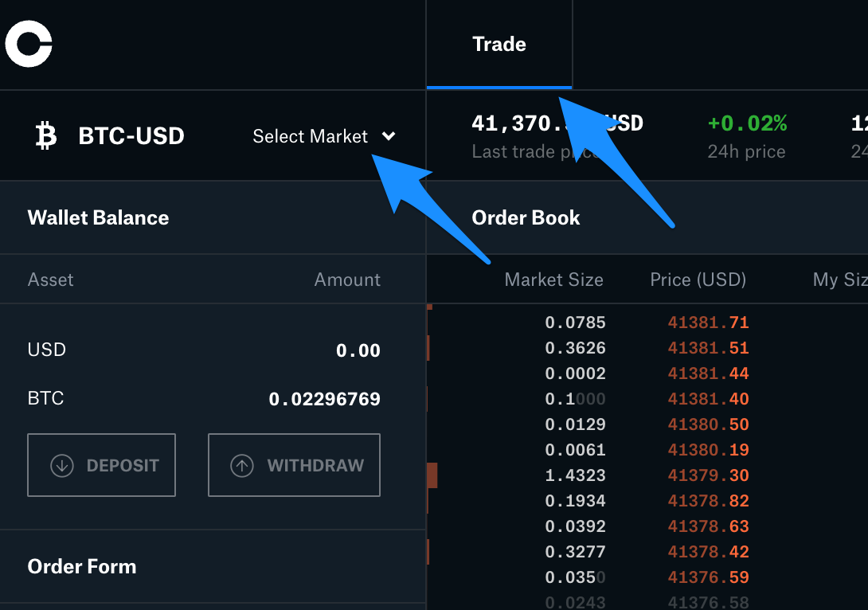Click the Market Size column header
Viewport: 868px width, 610px height.
[x=553, y=280]
